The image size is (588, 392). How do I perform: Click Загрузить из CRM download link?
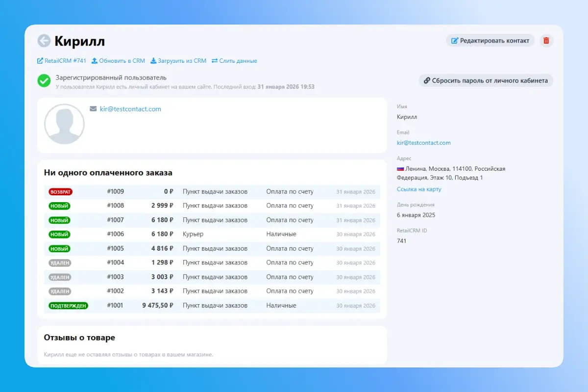point(178,61)
